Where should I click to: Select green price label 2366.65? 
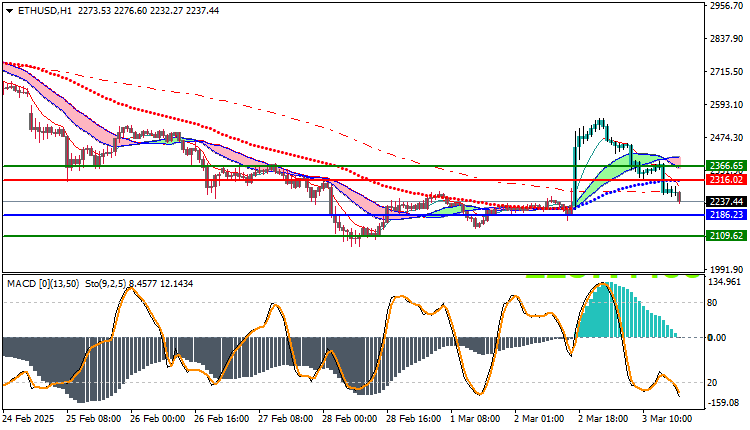(x=726, y=165)
